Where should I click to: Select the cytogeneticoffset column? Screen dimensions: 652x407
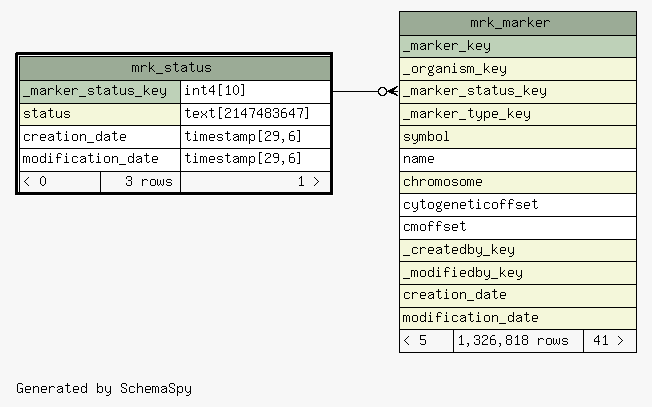point(518,205)
